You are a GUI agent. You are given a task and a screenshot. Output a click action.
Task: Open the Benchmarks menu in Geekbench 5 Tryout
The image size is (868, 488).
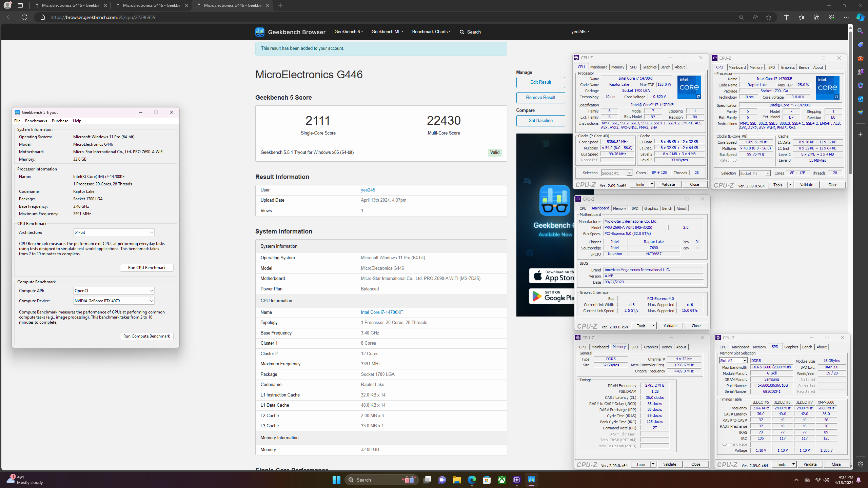click(x=36, y=121)
